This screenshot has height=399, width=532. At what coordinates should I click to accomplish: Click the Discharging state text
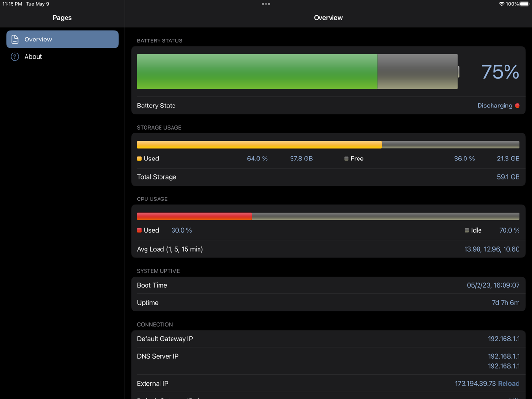pos(495,106)
